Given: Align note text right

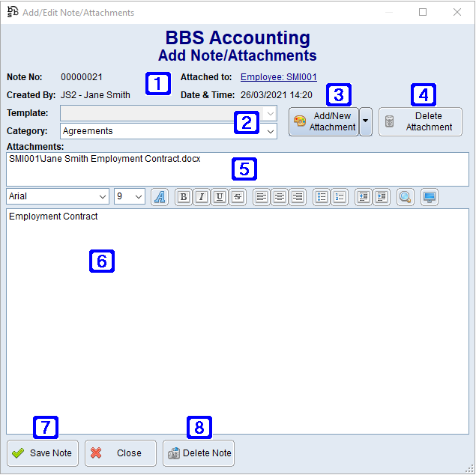Looking at the screenshot, I should [x=298, y=197].
